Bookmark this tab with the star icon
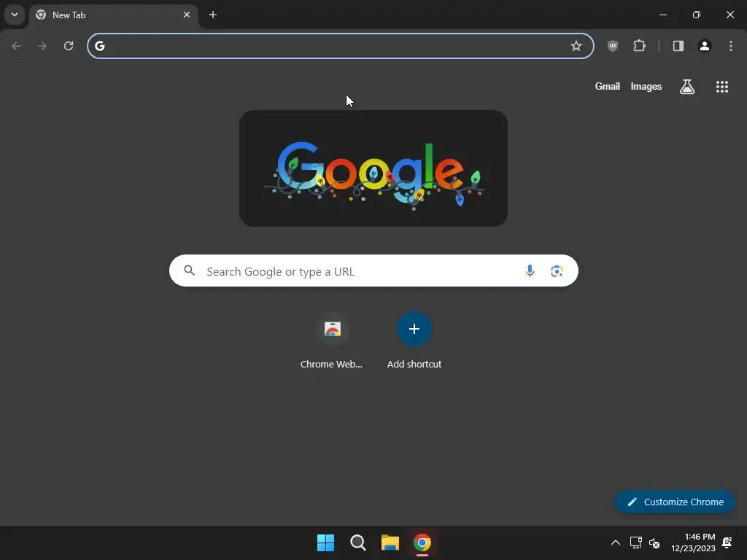Viewport: 747px width, 560px height. pyautogui.click(x=576, y=46)
